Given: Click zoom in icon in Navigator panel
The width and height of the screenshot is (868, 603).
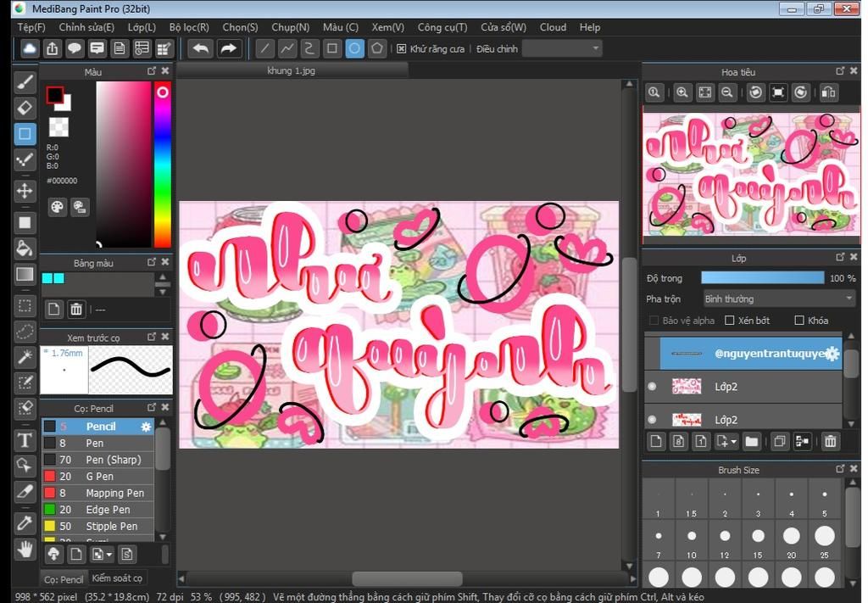Looking at the screenshot, I should [x=682, y=92].
